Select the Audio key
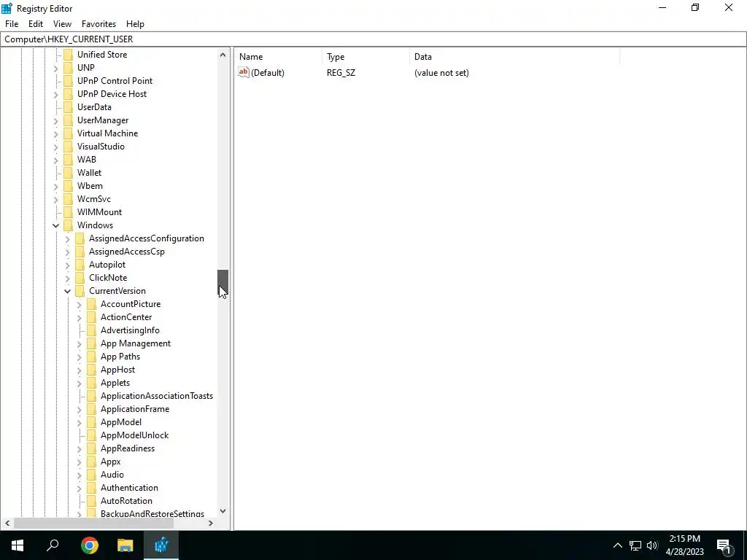This screenshot has width=747, height=560. [x=112, y=474]
